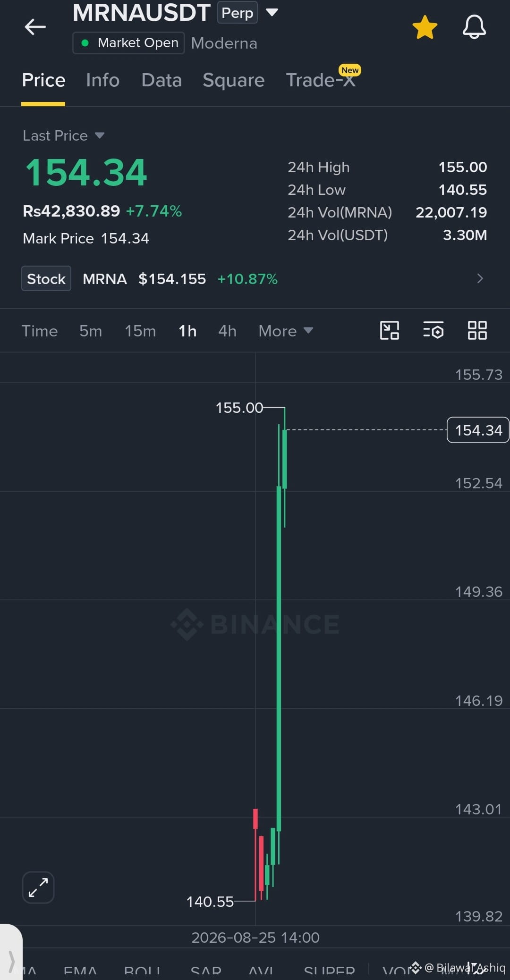Open the four-square grid layout icon
Image resolution: width=510 pixels, height=980 pixels.
(477, 330)
